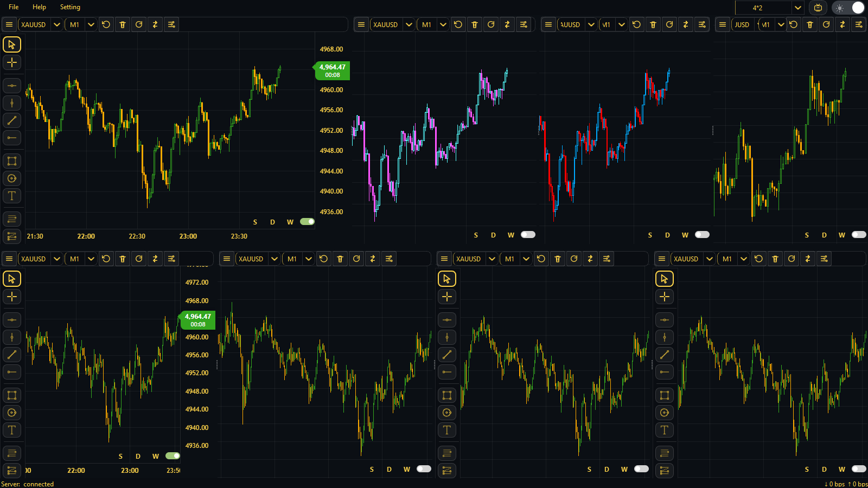Open the Setting menu
Image resolution: width=868 pixels, height=488 pixels.
coord(70,7)
